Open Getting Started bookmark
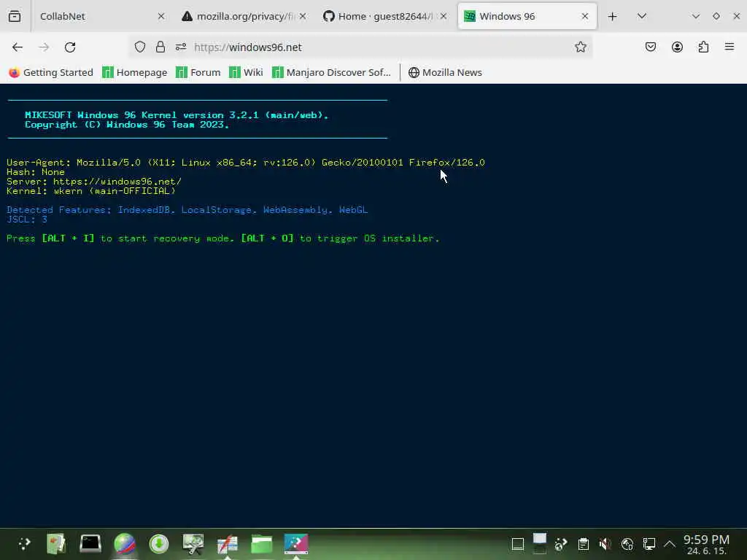 (51, 72)
